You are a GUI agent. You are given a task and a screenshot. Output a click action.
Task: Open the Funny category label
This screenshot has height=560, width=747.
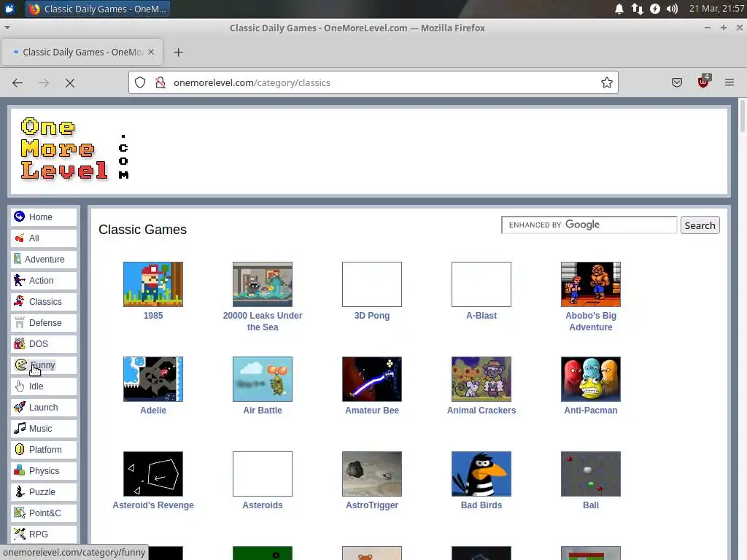(x=42, y=365)
